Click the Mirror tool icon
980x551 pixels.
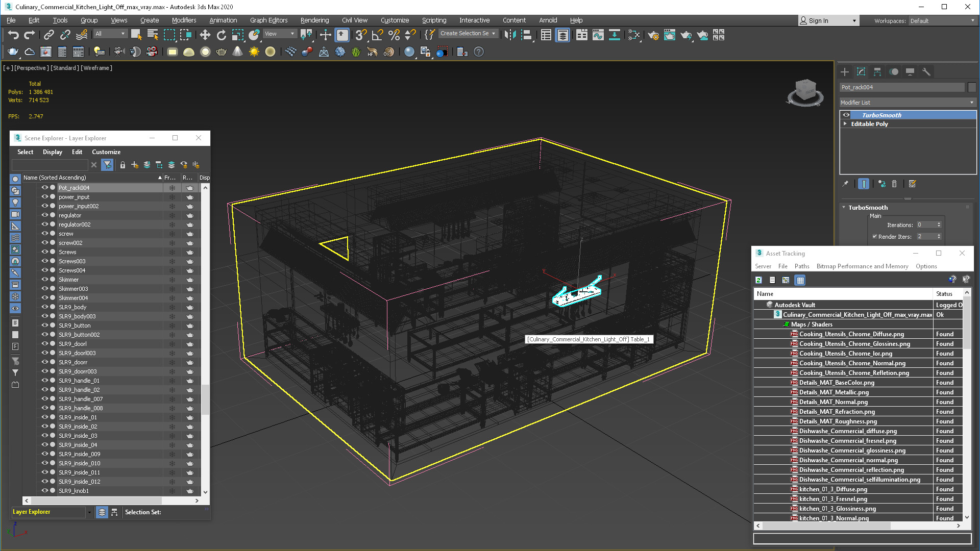(510, 35)
